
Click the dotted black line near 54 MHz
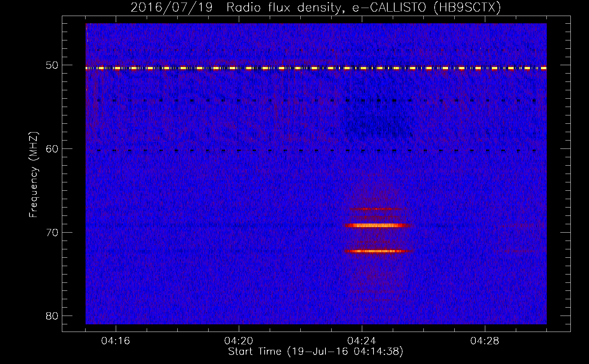point(316,100)
